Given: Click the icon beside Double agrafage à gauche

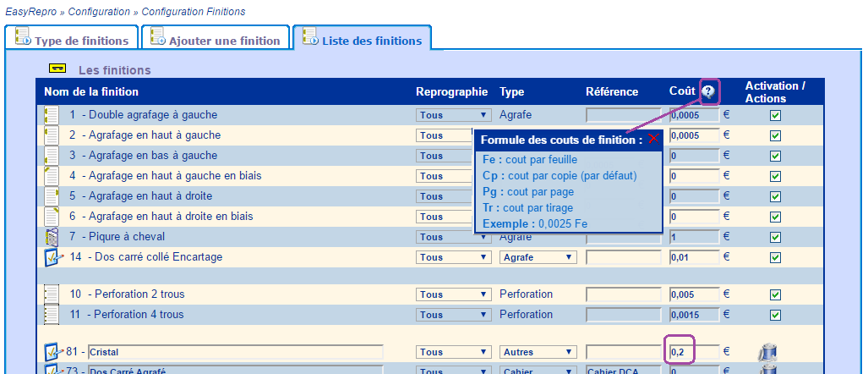Looking at the screenshot, I should (52, 115).
